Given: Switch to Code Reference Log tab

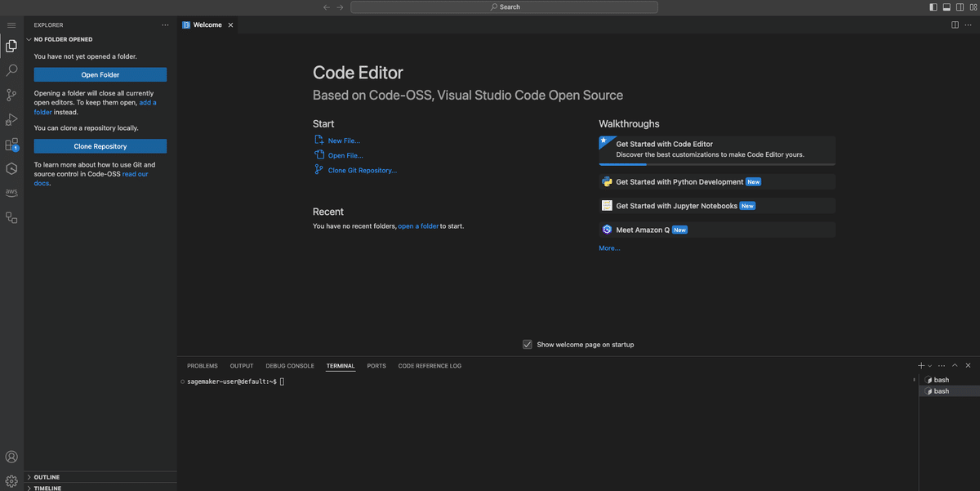Looking at the screenshot, I should coord(430,366).
